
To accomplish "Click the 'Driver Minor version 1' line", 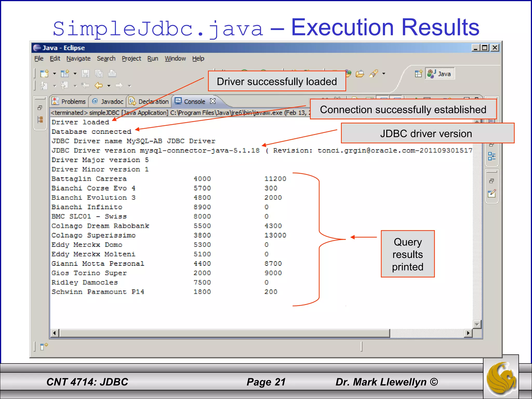I will click(x=100, y=169).
